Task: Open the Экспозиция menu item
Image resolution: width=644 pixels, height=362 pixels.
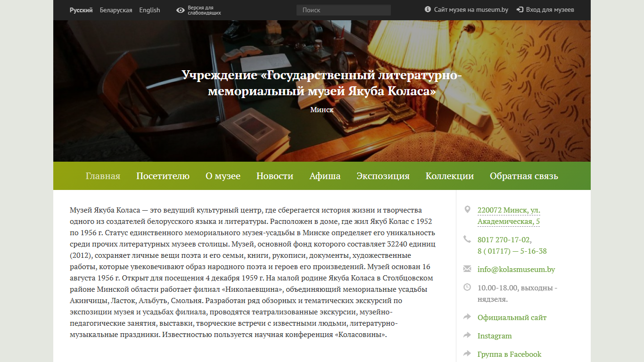Action: pos(383,176)
